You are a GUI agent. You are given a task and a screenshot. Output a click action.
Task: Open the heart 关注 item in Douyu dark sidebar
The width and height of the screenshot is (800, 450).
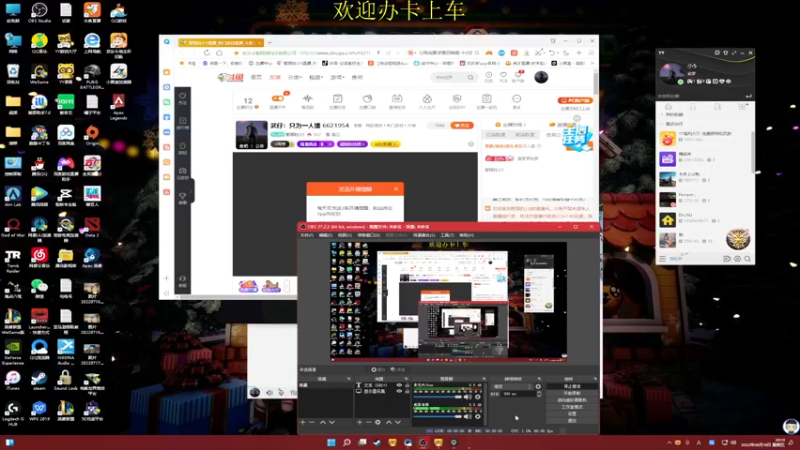pyautogui.click(x=183, y=98)
